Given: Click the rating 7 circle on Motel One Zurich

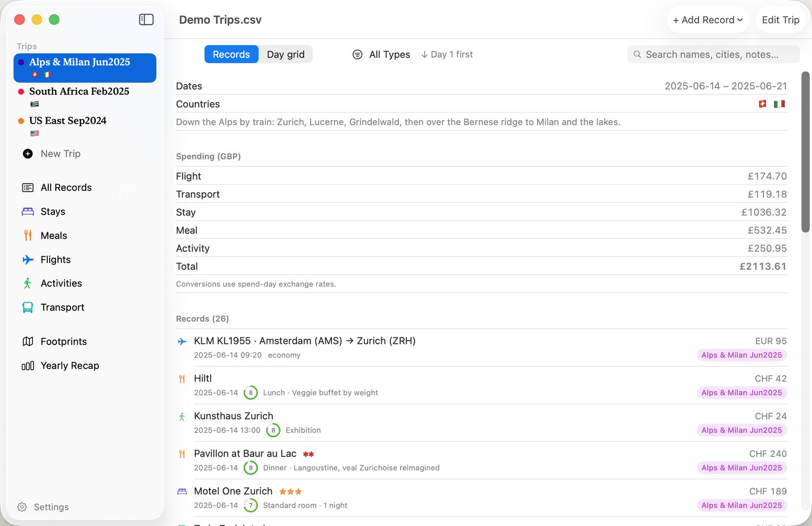Looking at the screenshot, I should [251, 505].
